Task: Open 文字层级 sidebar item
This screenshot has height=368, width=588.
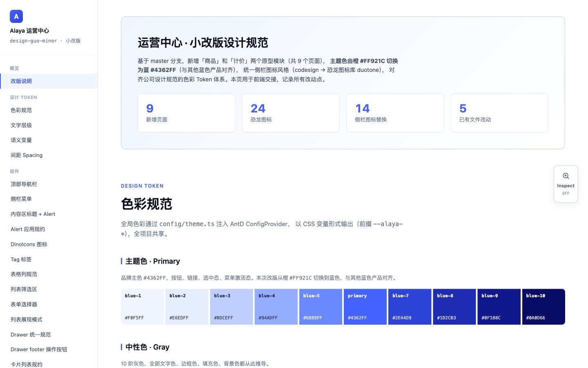Action: point(49,125)
